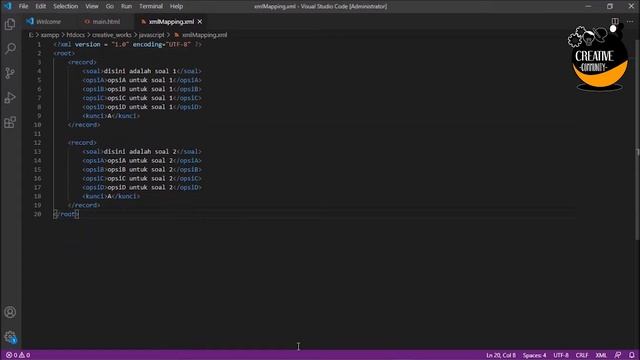Click the VS Code logo icon
The image size is (640, 360).
pyautogui.click(x=8, y=6)
